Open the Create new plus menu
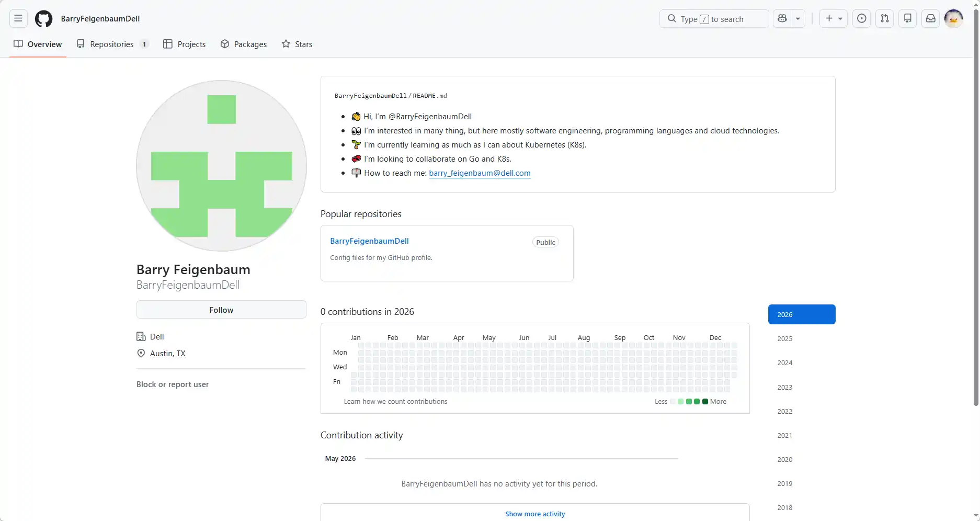 [834, 19]
